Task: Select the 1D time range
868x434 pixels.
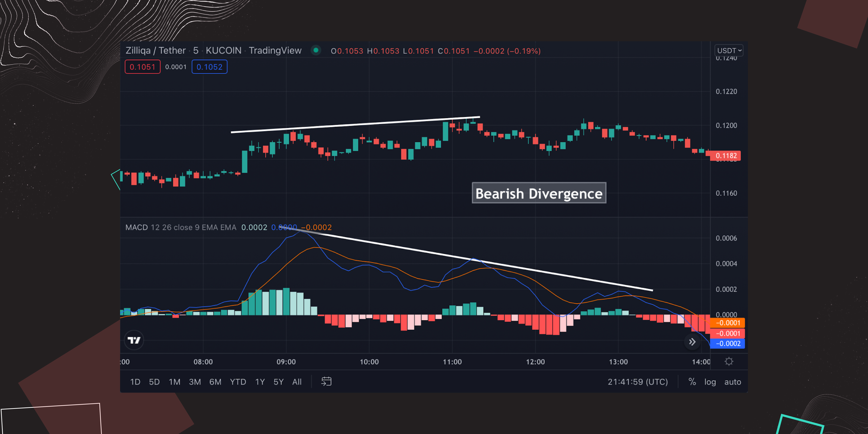Action: (135, 382)
